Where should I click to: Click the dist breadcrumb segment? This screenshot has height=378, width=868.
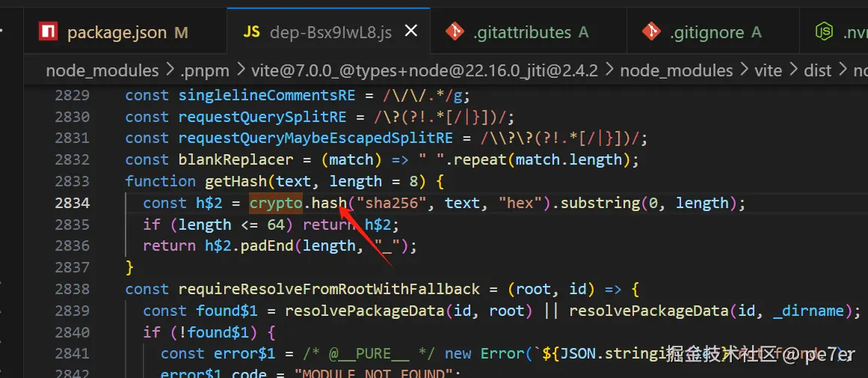[818, 70]
